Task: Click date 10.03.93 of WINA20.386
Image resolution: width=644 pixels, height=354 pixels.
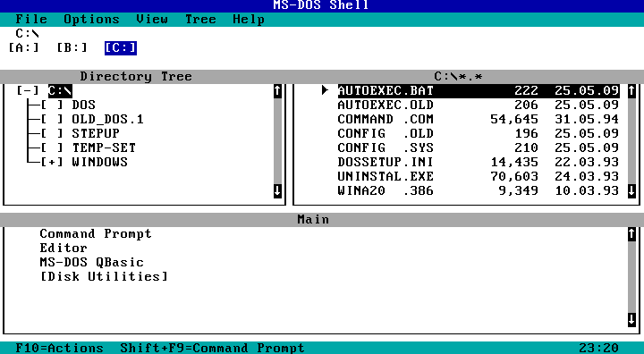Action: (x=587, y=190)
